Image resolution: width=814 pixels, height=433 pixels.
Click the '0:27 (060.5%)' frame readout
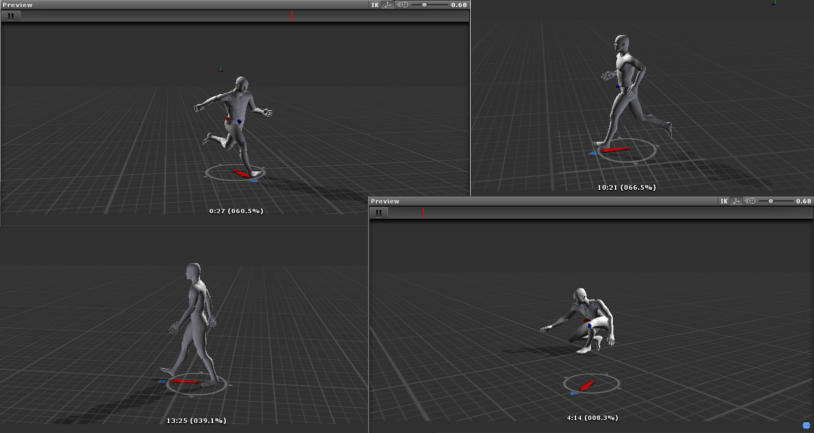pyautogui.click(x=236, y=211)
